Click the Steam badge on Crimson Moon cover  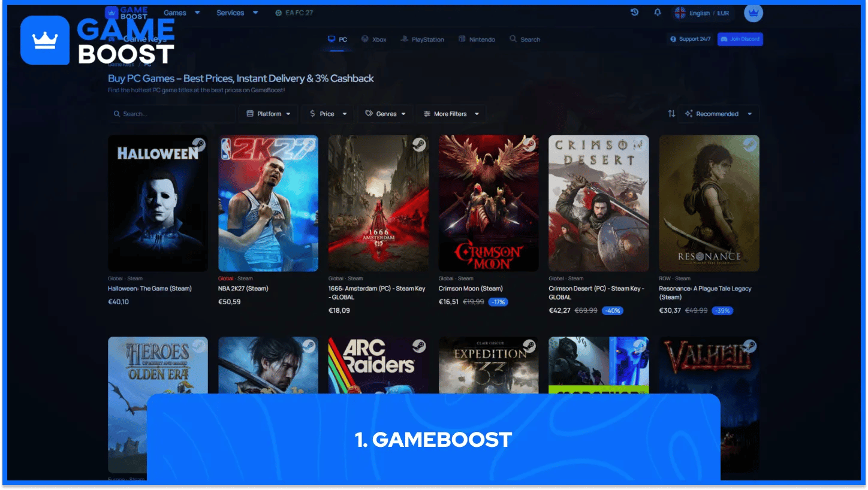coord(529,144)
